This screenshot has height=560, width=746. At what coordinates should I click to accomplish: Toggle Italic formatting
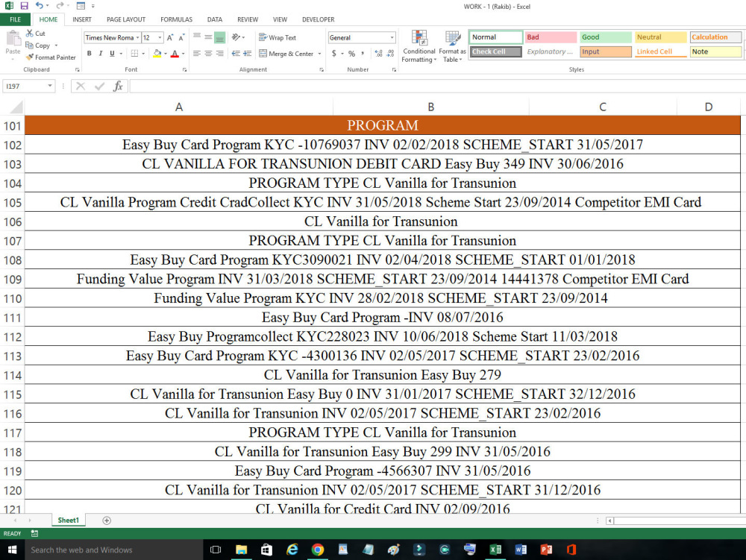click(x=101, y=54)
